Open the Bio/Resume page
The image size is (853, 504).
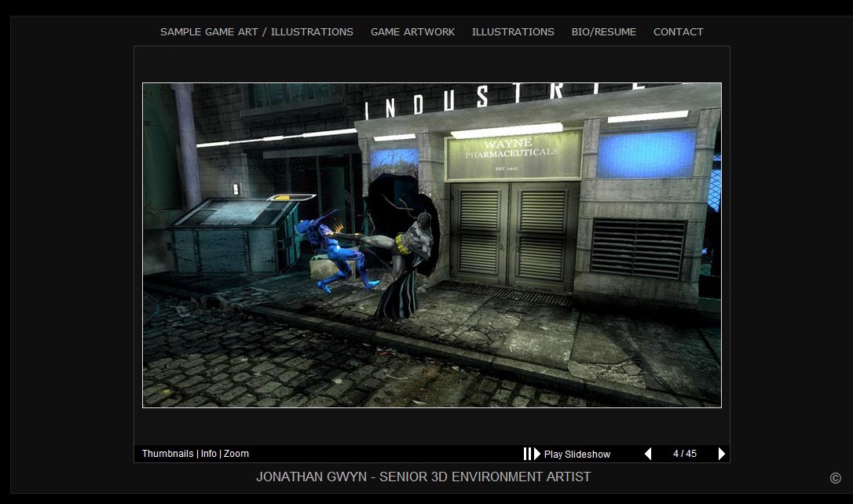tap(603, 32)
